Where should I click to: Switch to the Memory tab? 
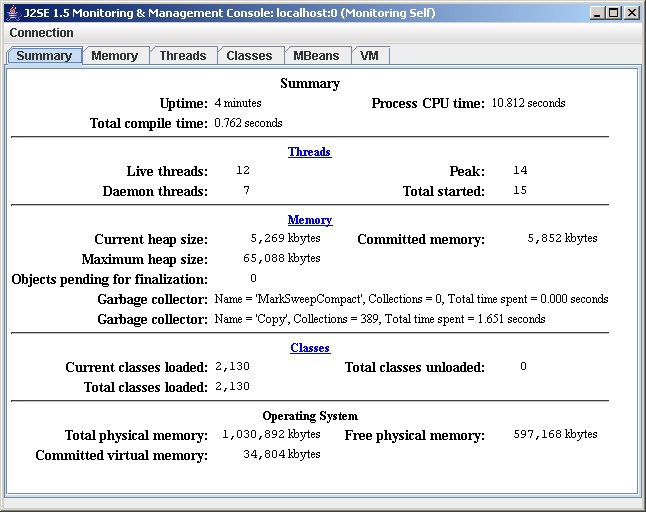pyautogui.click(x=114, y=56)
